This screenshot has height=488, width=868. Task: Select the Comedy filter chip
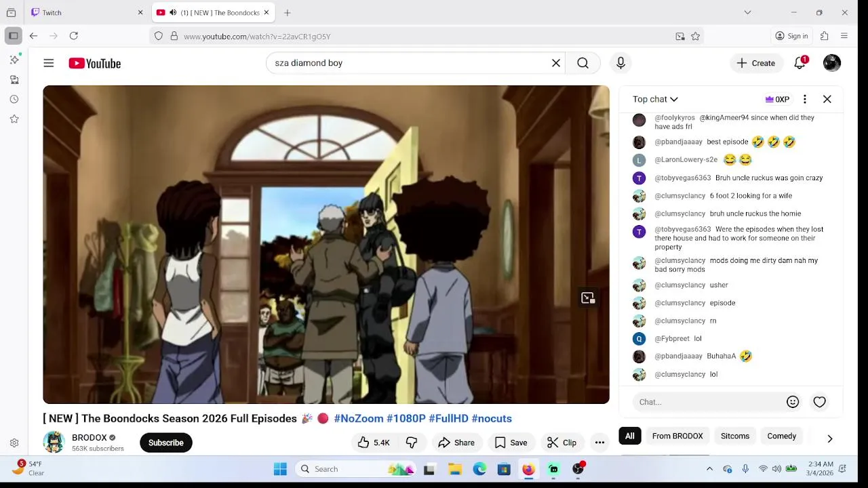(782, 436)
